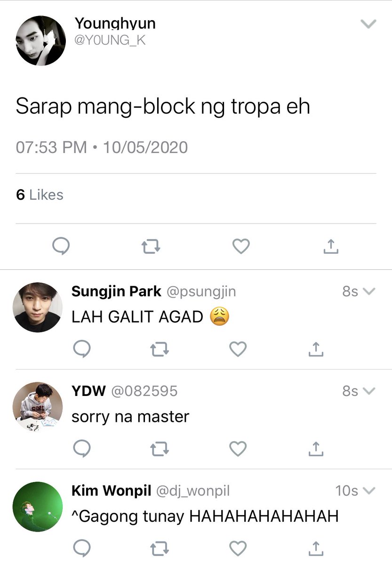Open the @psungjin profile handle
The image size is (392, 565).
200,292
